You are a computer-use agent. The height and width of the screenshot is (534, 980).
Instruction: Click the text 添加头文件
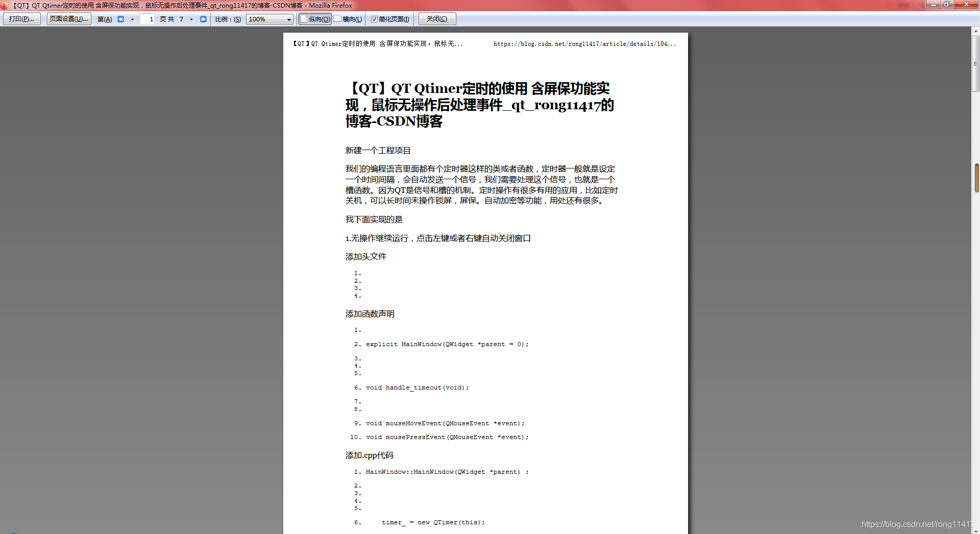[365, 257]
